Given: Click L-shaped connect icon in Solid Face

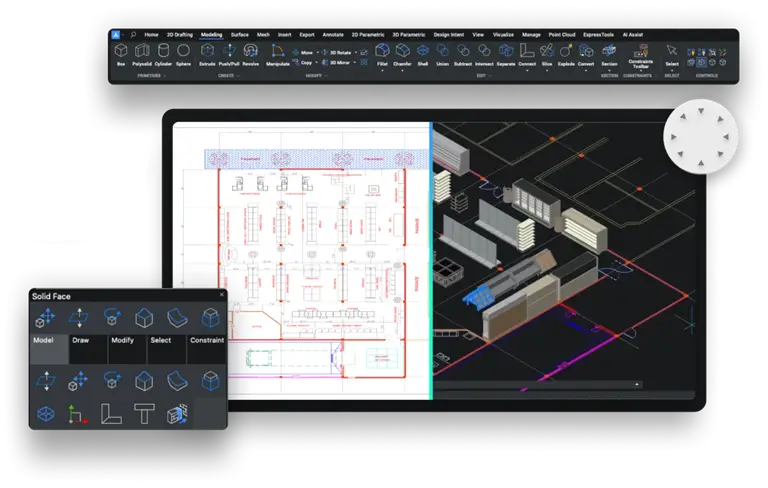Looking at the screenshot, I should 111,414.
